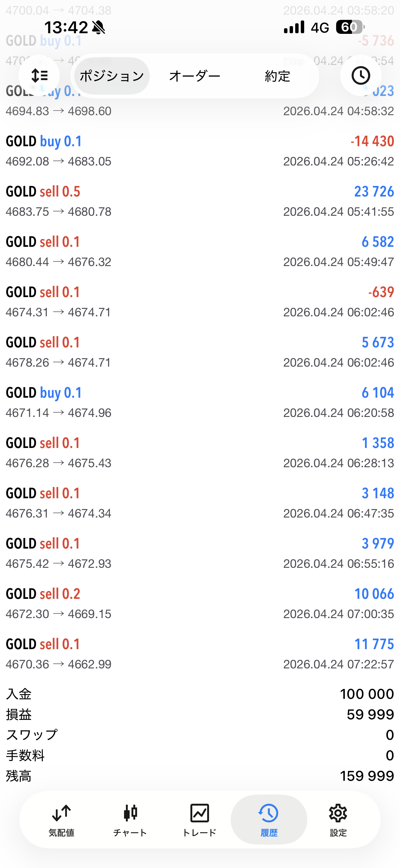Open the トレード trade tab

tap(199, 820)
